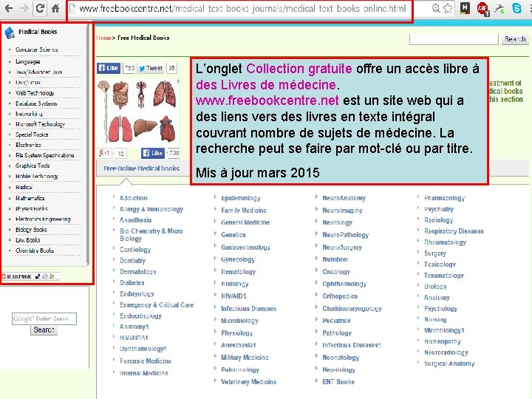Open the Skype extension icon
The height and width of the screenshot is (399, 532).
click(516, 8)
